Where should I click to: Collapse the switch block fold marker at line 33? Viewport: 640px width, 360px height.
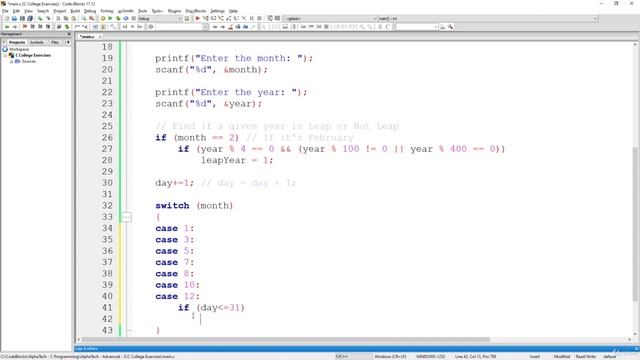pyautogui.click(x=126, y=217)
